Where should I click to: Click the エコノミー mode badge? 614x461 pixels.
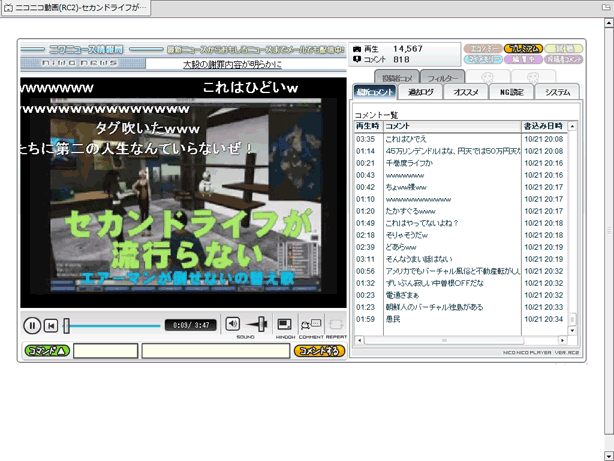click(x=483, y=49)
